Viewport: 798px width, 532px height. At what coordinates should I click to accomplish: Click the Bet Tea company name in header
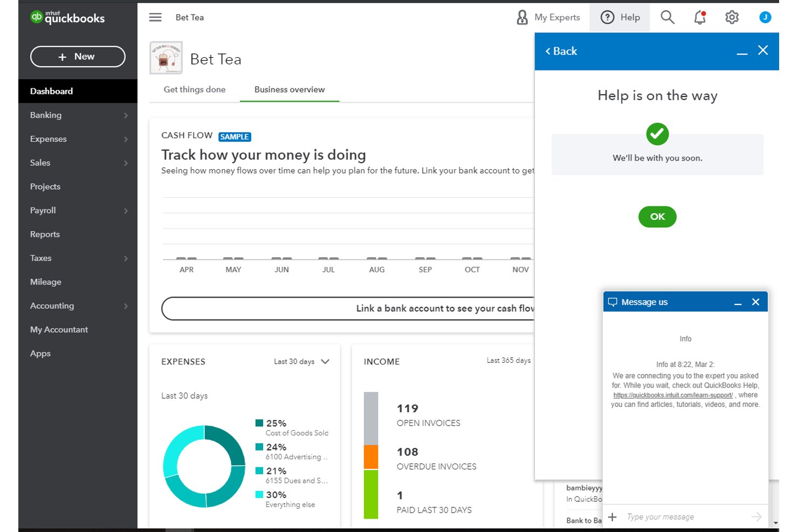190,17
